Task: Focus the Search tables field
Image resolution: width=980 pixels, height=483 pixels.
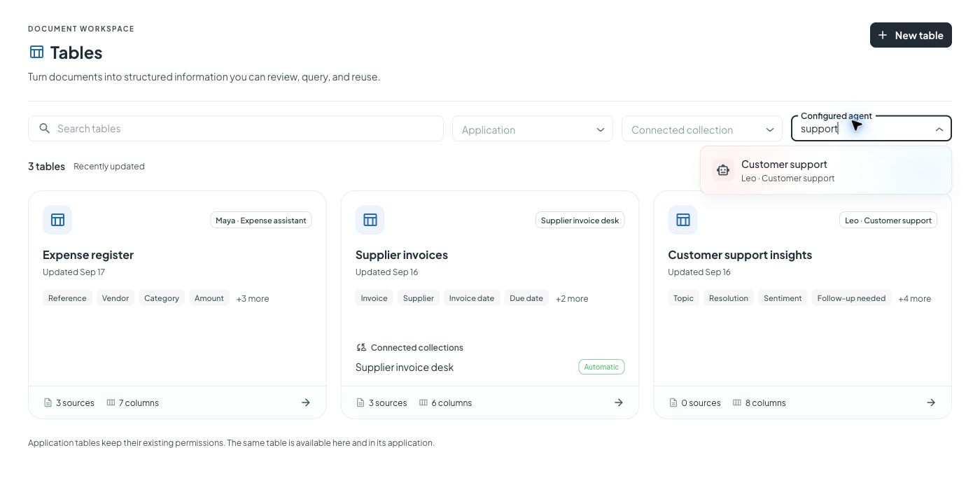Action: coord(236,128)
